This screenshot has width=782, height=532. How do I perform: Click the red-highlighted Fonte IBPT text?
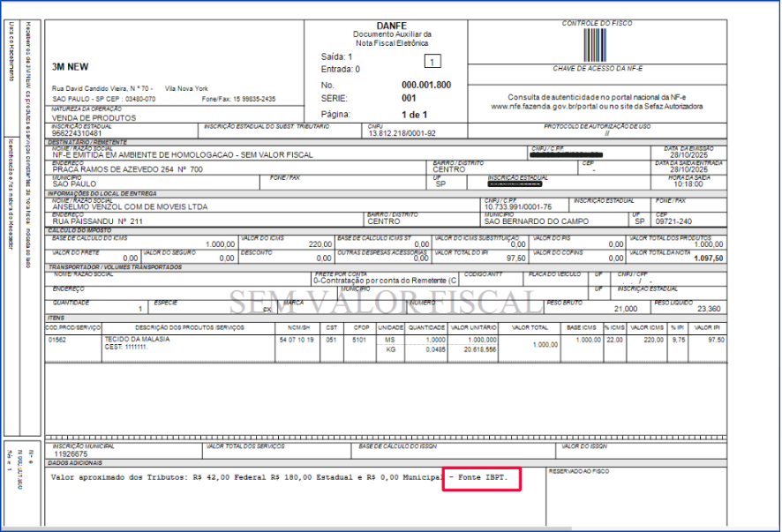pos(481,479)
